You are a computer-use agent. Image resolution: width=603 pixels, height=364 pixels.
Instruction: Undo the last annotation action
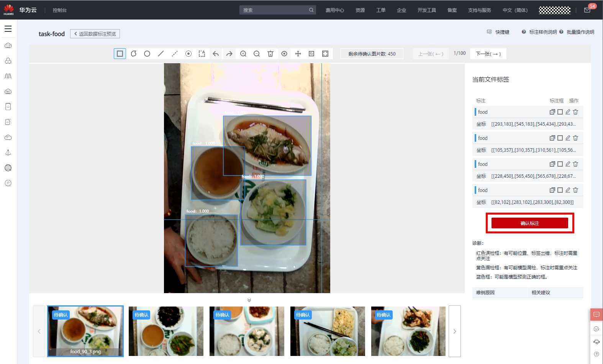click(216, 54)
